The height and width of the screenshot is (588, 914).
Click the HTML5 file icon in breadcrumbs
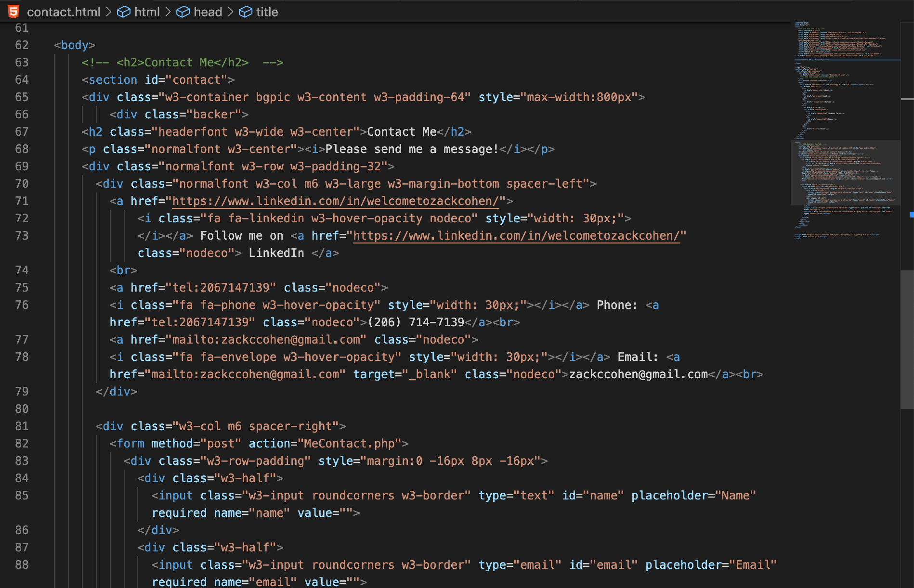point(13,12)
